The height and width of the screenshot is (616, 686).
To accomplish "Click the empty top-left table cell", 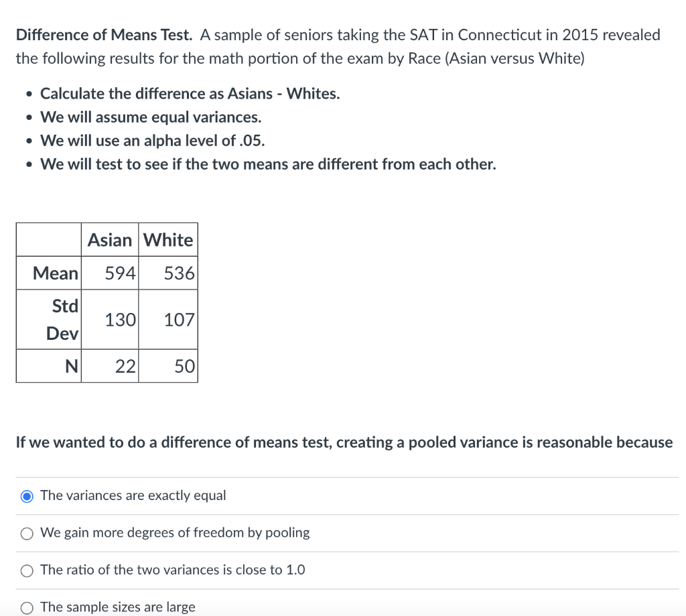I will 48,240.
